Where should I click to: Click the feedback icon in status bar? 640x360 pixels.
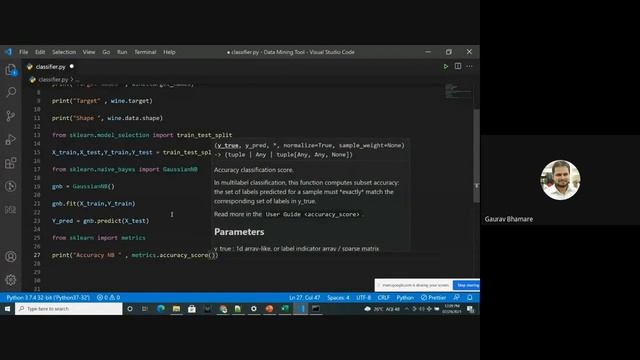click(x=456, y=298)
